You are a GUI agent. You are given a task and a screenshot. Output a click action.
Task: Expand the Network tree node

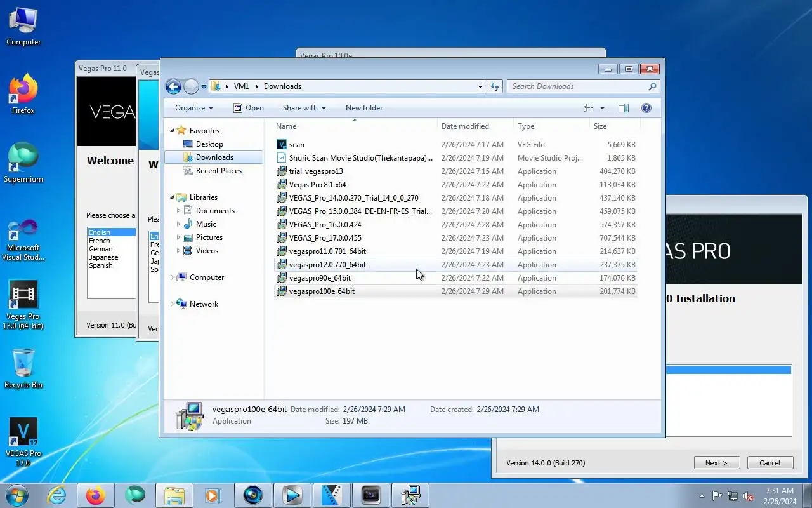(x=172, y=304)
